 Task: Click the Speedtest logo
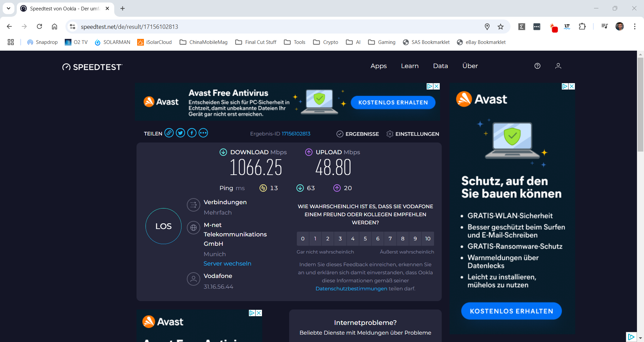tap(92, 67)
